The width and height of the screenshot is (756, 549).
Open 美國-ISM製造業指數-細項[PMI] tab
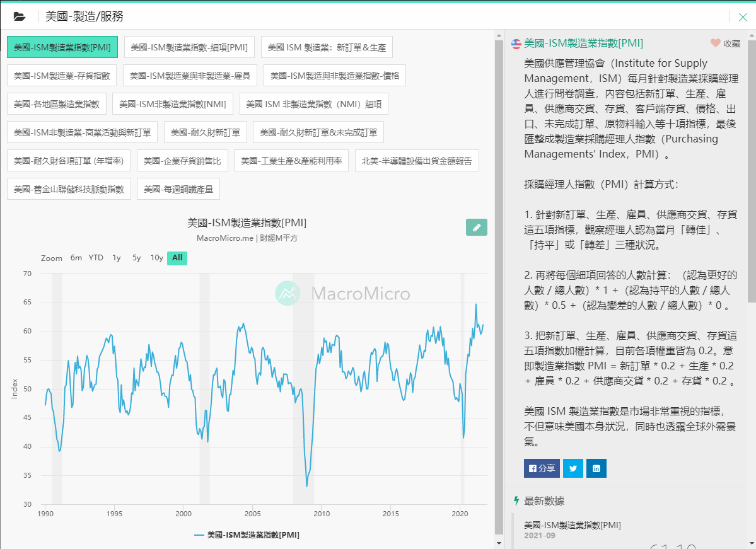[x=189, y=47]
